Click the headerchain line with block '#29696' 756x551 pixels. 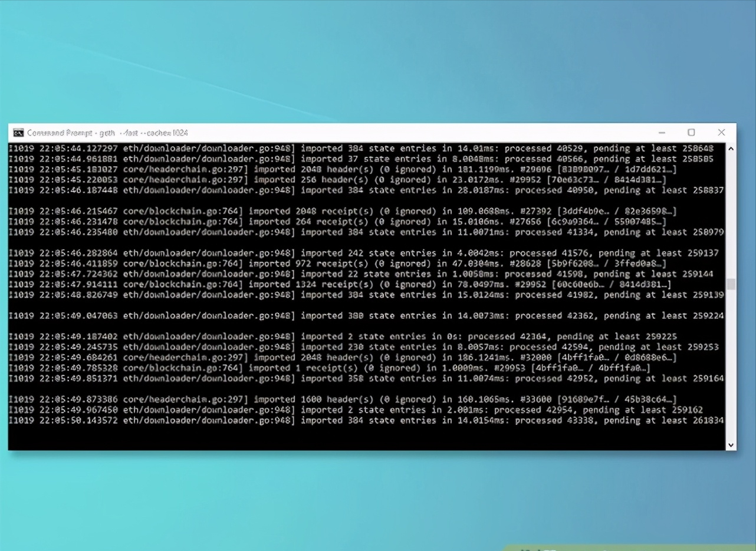[343, 170]
